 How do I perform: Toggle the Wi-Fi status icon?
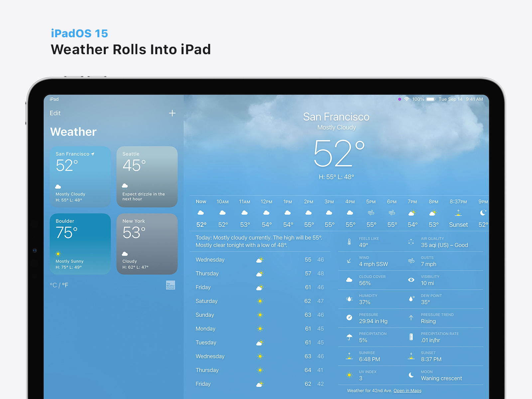tap(407, 99)
